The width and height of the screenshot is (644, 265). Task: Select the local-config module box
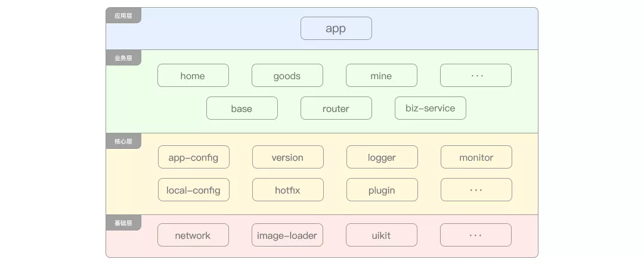pyautogui.click(x=193, y=190)
